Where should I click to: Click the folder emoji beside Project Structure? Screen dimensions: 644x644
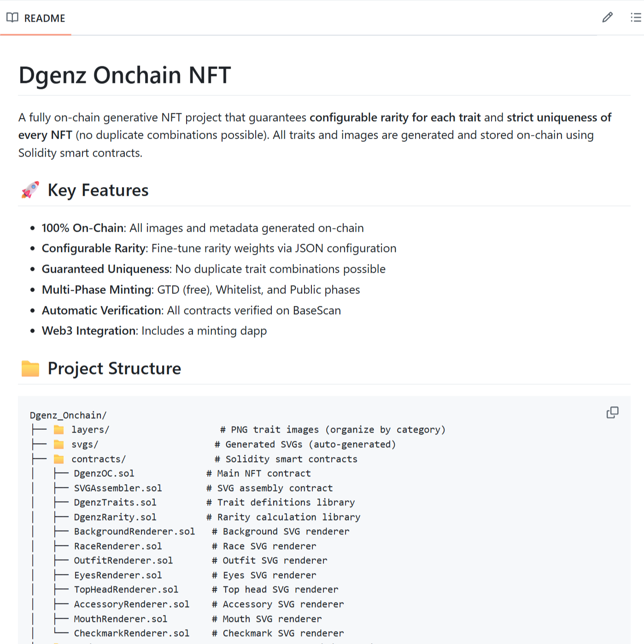click(x=29, y=368)
